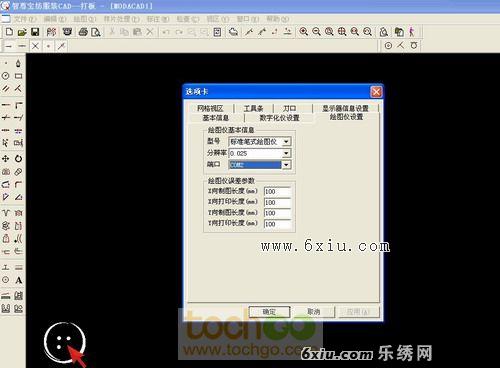
Task: Switch to the 显示器信息设置 tab
Action: 345,108
